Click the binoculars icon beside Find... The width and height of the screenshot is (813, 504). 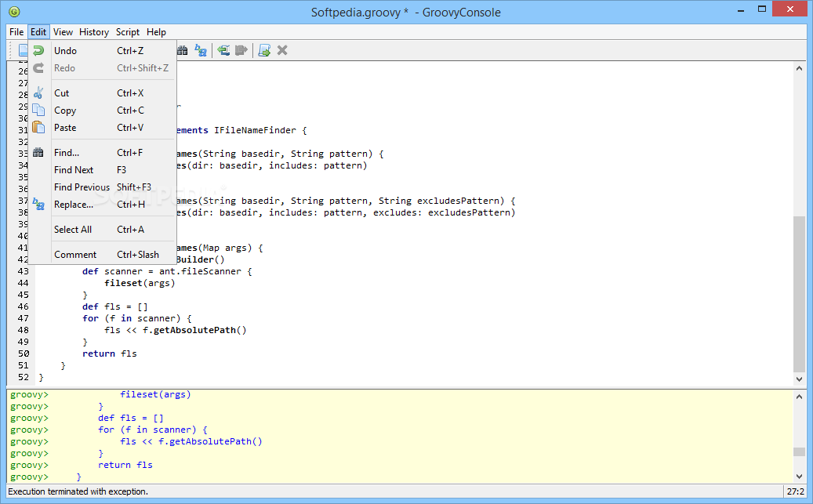point(38,152)
